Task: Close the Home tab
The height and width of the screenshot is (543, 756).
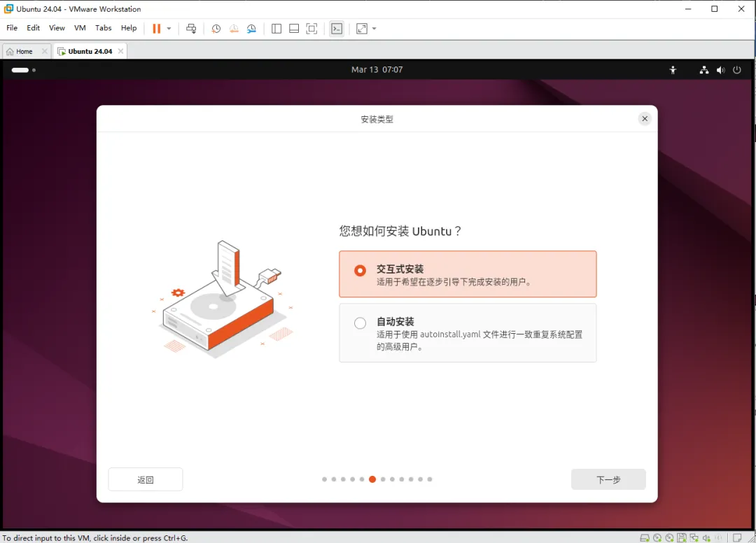Action: (x=44, y=51)
